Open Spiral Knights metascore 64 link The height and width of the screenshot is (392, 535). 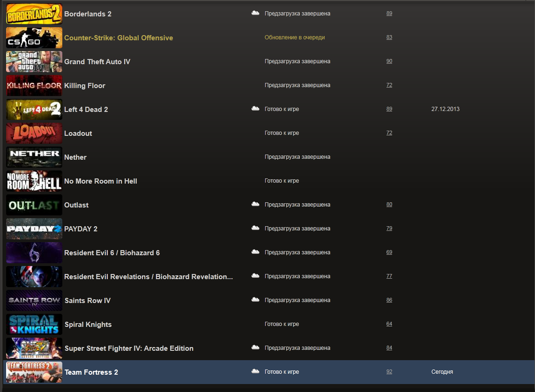point(389,324)
